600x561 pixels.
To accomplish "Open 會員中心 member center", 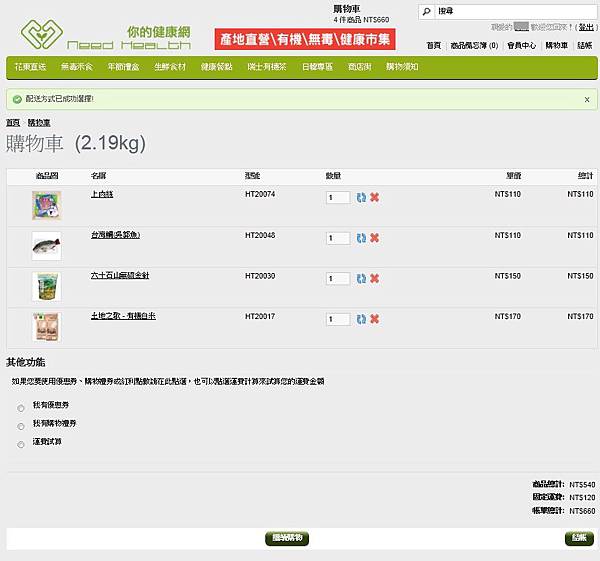I will (x=522, y=46).
